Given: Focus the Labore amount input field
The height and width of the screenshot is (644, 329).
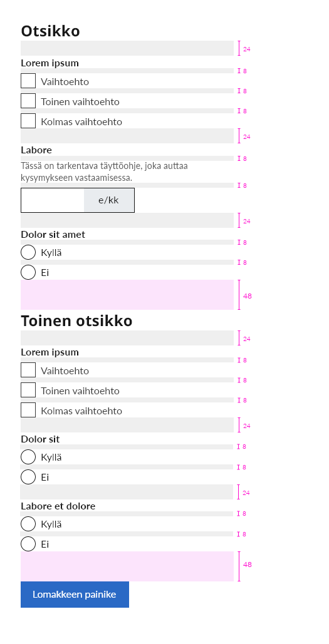Looking at the screenshot, I should (53, 200).
